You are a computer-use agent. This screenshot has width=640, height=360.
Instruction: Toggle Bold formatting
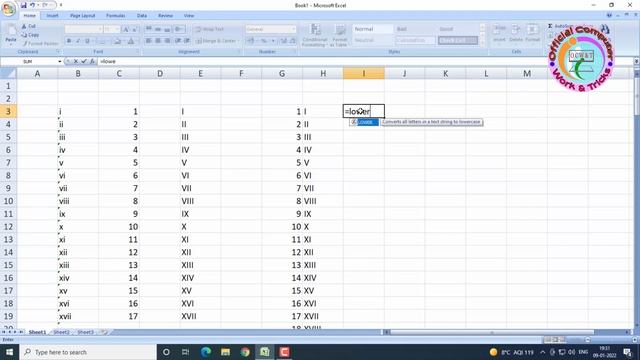click(x=69, y=41)
